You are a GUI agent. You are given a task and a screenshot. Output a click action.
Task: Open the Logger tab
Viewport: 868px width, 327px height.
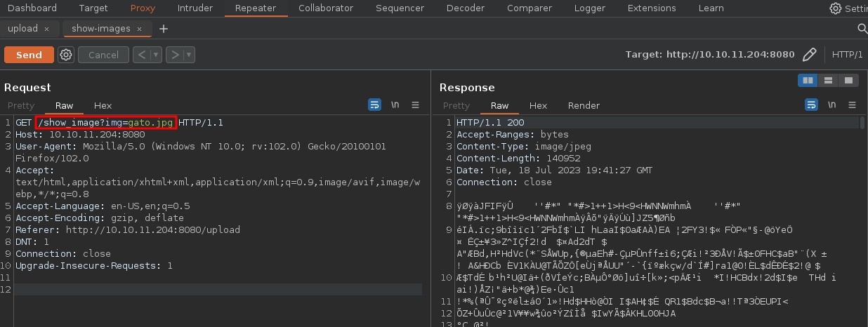click(589, 8)
